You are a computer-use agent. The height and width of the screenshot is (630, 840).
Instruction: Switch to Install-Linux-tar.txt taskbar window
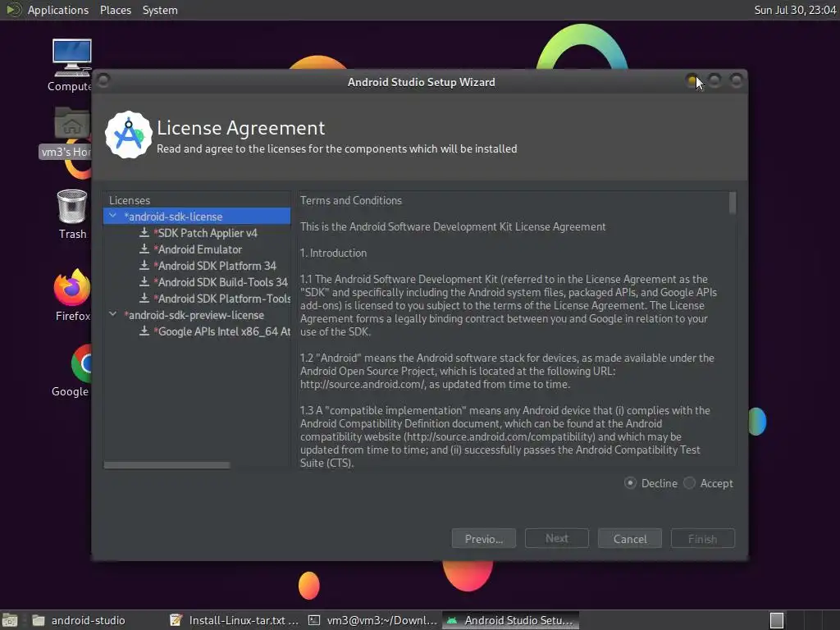pyautogui.click(x=234, y=620)
